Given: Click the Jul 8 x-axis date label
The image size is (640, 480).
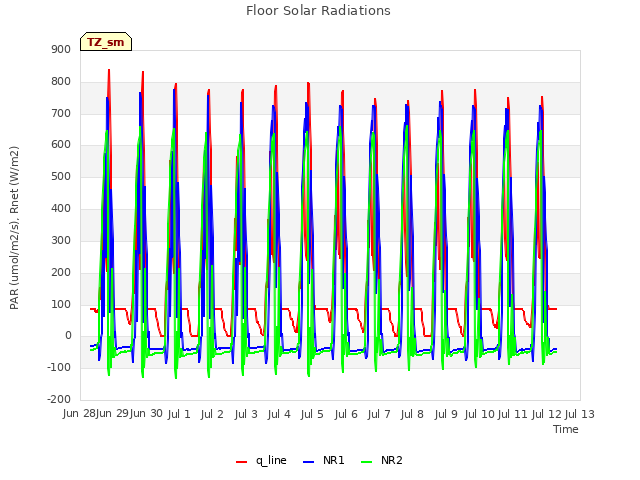Looking at the screenshot, I should pyautogui.click(x=412, y=414).
